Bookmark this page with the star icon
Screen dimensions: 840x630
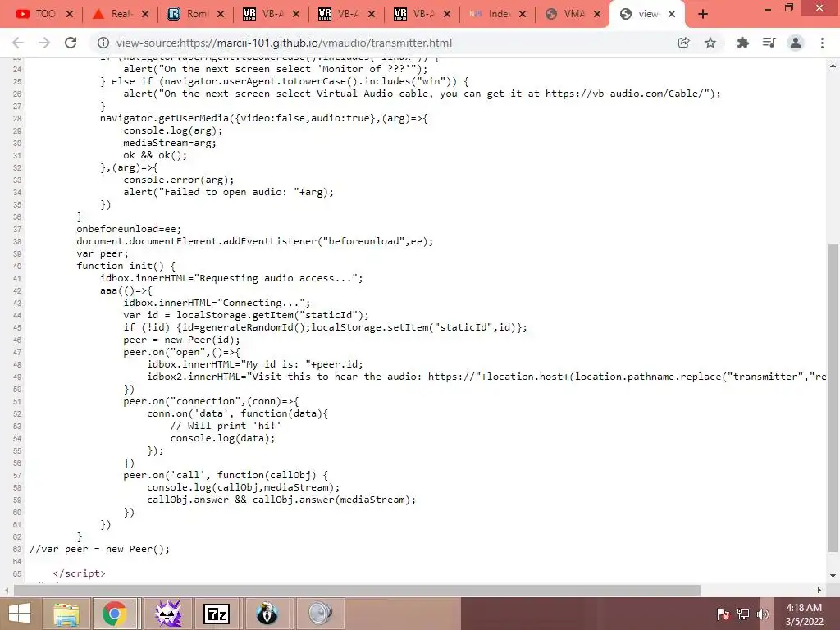pyautogui.click(x=710, y=43)
